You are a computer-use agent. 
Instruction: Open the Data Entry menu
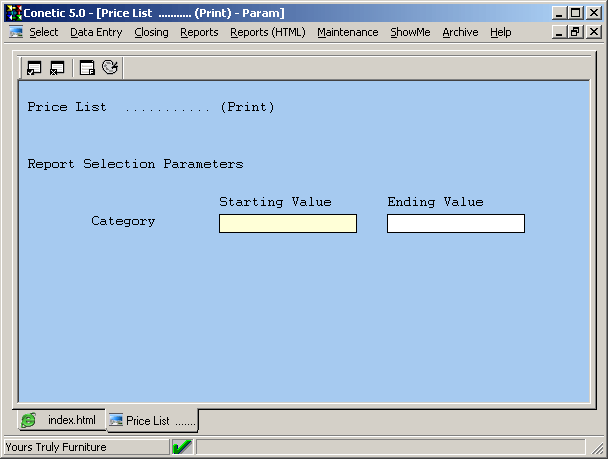point(96,32)
